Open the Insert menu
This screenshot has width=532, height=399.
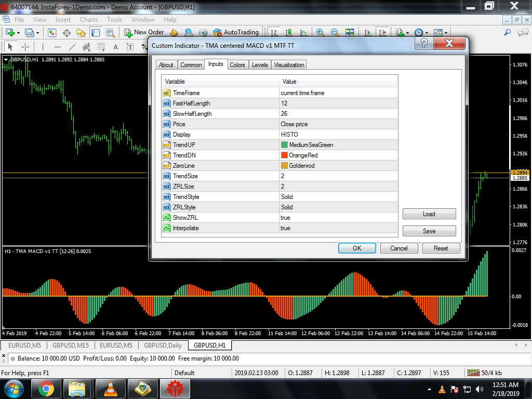[x=63, y=20]
